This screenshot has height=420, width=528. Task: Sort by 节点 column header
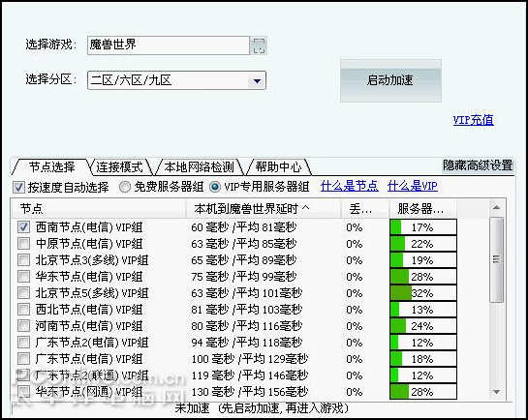pyautogui.click(x=99, y=209)
